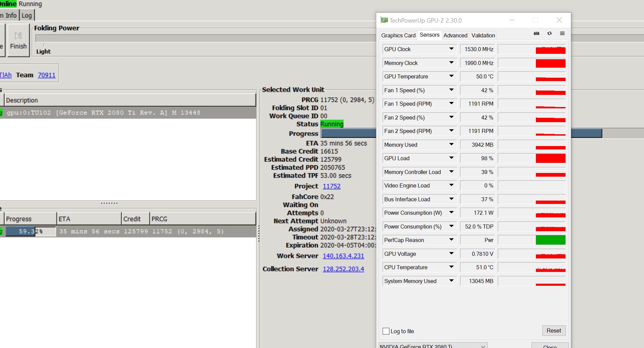Click the Estimated TPF value 53.00 secs
This screenshot has height=348, width=644.
tap(336, 175)
